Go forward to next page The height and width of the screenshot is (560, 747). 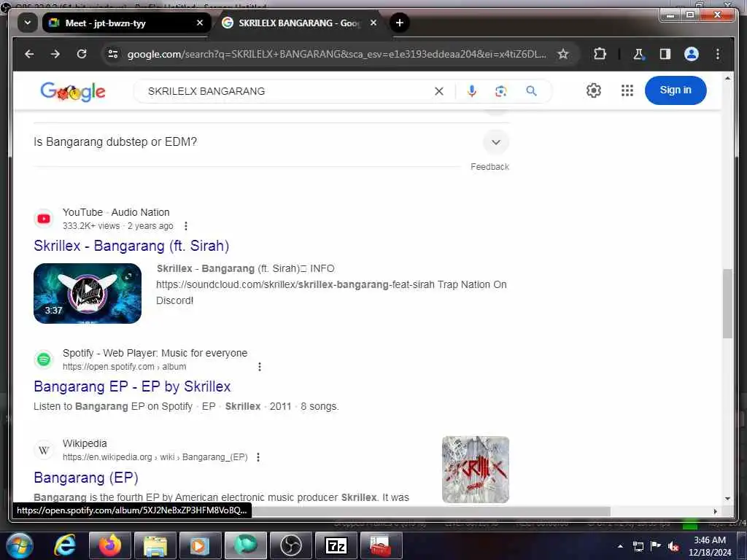(55, 54)
